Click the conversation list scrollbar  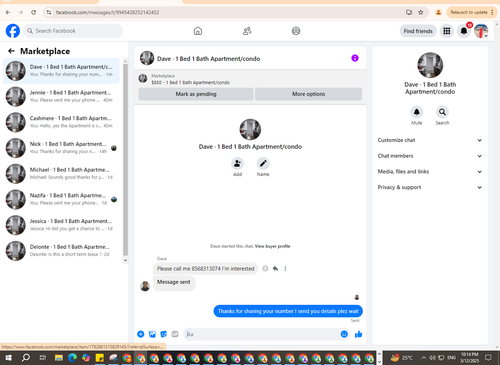click(125, 160)
